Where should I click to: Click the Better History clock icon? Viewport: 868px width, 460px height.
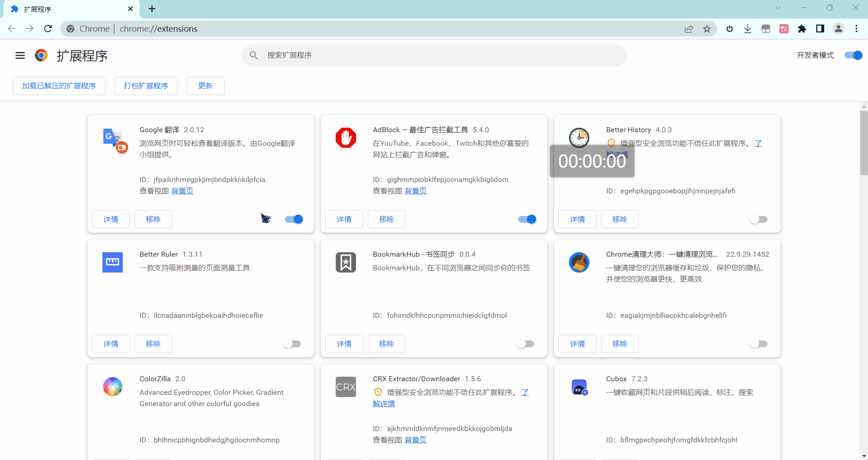tap(579, 138)
